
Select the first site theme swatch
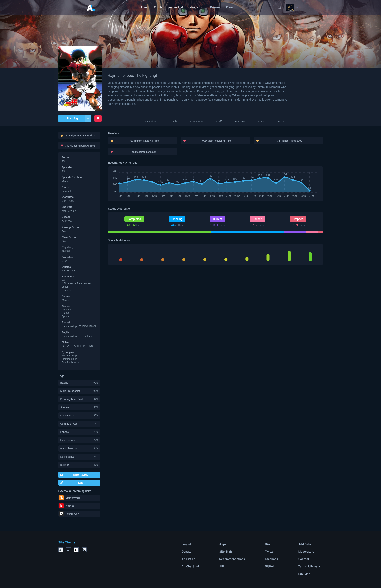click(x=61, y=550)
